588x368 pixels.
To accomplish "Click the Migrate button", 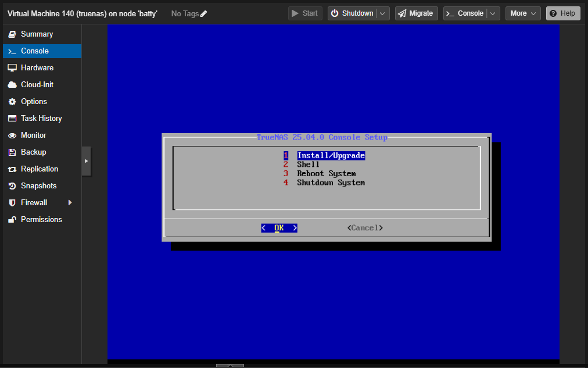I will pos(416,13).
